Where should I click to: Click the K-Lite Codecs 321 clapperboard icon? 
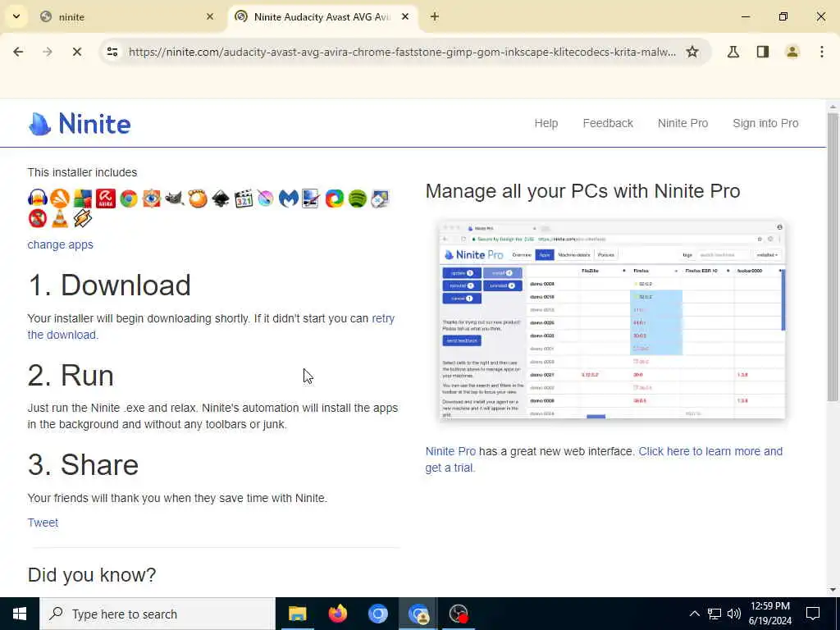click(x=243, y=199)
